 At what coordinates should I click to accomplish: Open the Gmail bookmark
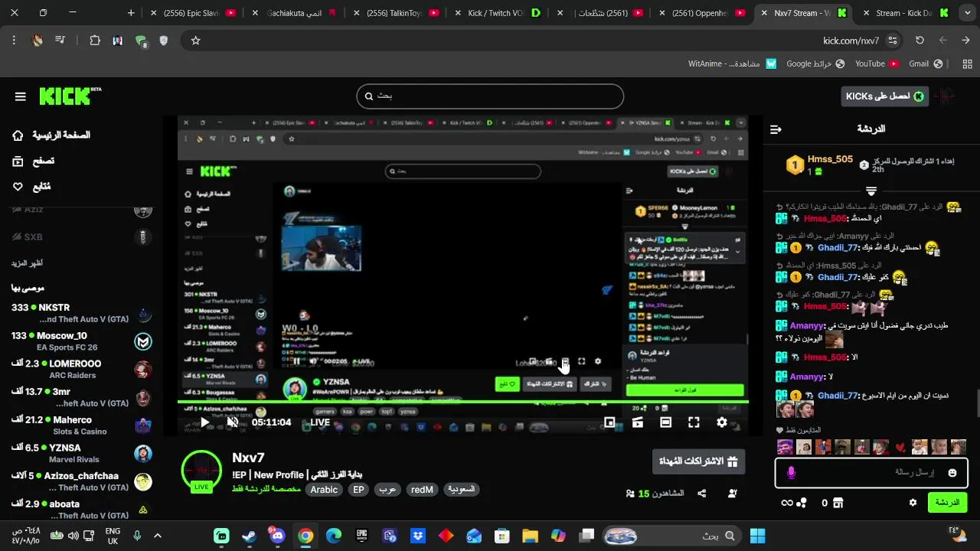tap(926, 64)
